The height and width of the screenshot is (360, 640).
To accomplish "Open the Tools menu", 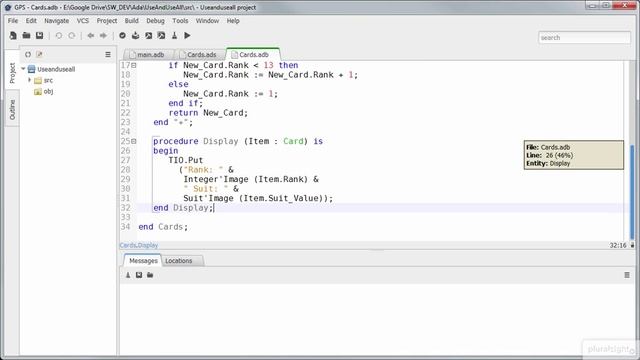I will [x=180, y=21].
